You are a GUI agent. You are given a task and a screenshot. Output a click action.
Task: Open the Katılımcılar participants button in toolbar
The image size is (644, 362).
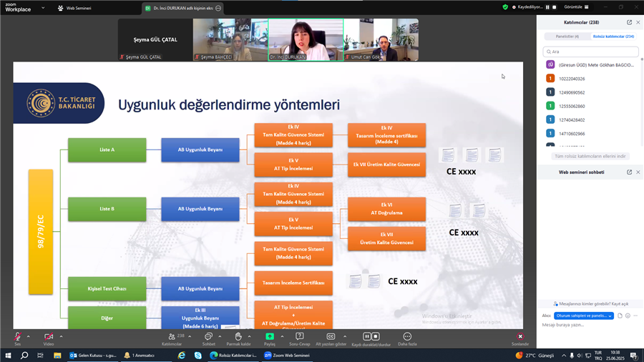pyautogui.click(x=172, y=338)
